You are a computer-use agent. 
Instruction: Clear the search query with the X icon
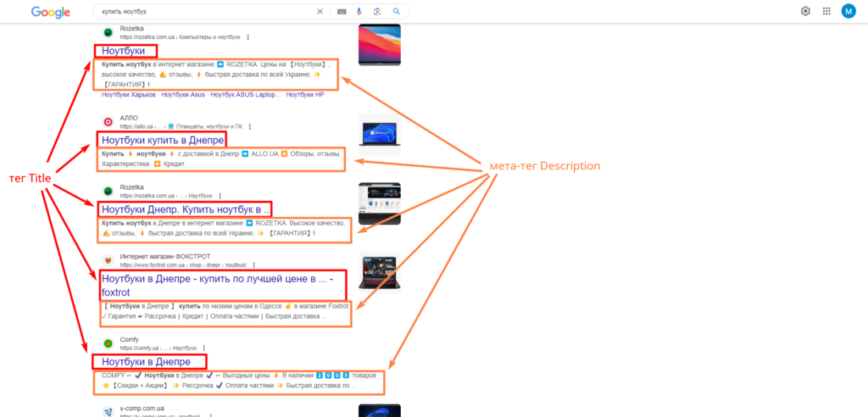coord(320,12)
